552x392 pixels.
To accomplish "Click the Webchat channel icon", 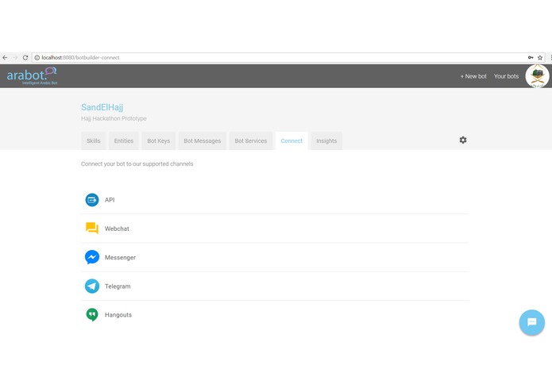I will [92, 229].
